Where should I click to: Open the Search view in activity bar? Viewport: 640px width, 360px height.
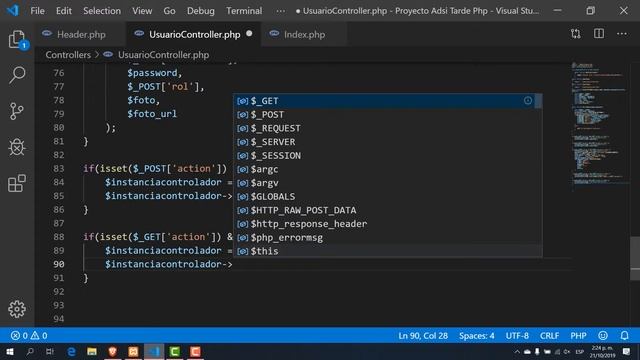coord(17,75)
